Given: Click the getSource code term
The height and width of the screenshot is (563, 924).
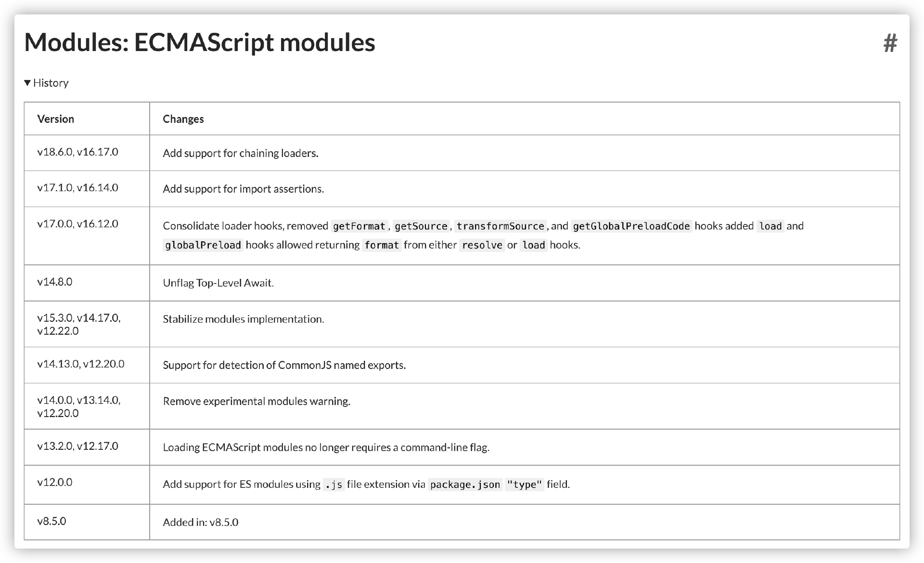Looking at the screenshot, I should (421, 226).
